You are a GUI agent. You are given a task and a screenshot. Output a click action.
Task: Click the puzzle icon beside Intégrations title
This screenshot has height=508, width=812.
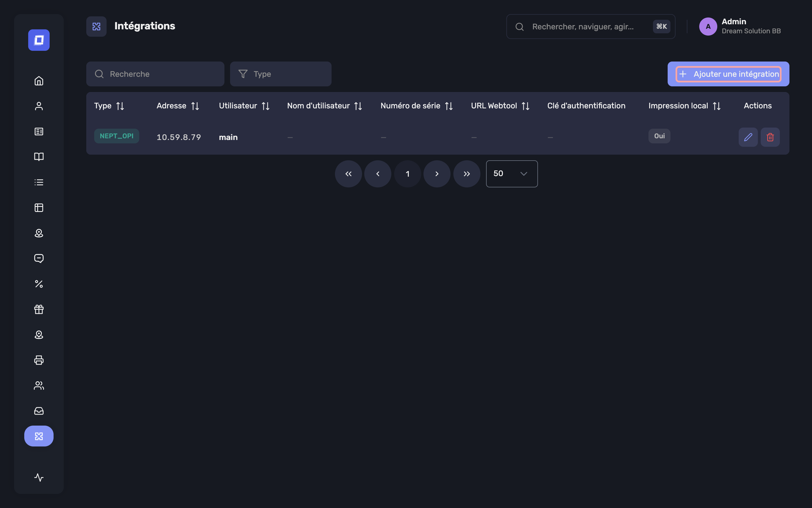[96, 27]
